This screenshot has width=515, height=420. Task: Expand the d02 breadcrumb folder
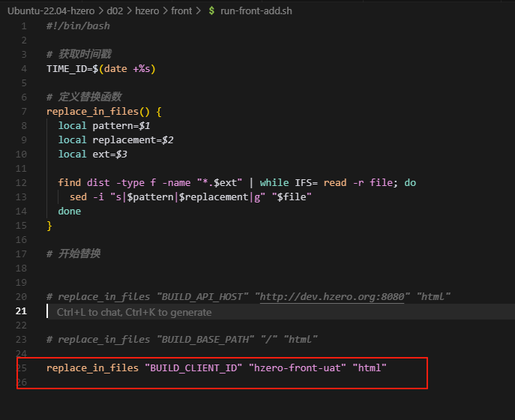pos(113,10)
